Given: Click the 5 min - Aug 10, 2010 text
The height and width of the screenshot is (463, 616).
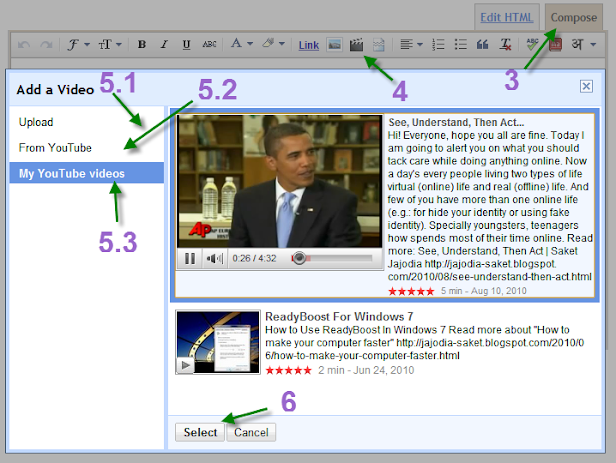Looking at the screenshot, I should pyautogui.click(x=483, y=291).
